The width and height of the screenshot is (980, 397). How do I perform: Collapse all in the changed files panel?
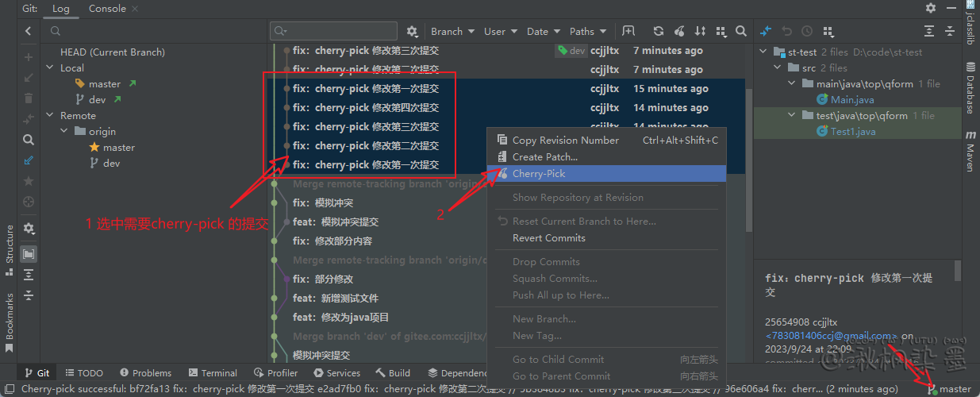[950, 32]
